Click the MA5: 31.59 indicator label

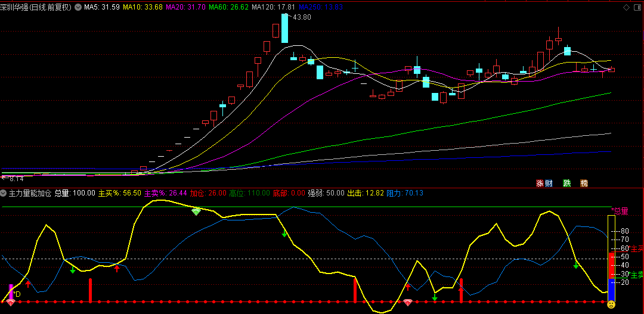[102, 7]
